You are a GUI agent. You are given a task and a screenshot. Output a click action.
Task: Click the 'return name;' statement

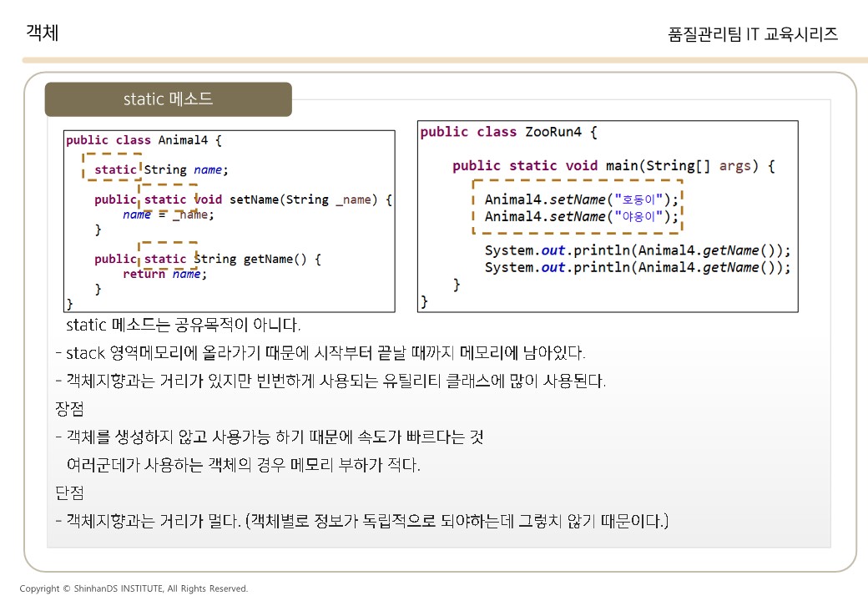pyautogui.click(x=164, y=274)
